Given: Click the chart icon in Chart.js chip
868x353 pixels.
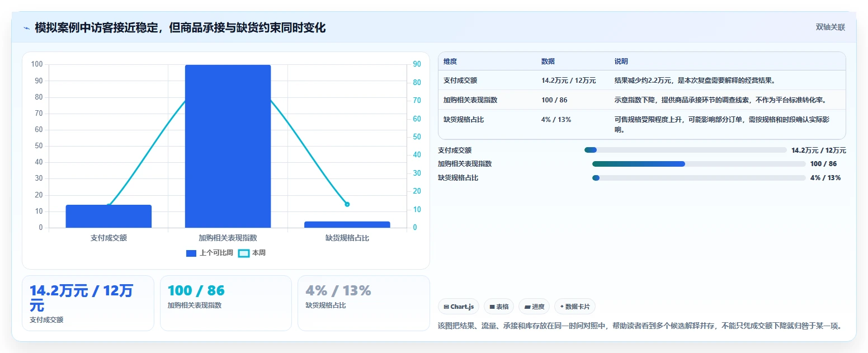Looking at the screenshot, I should point(446,307).
